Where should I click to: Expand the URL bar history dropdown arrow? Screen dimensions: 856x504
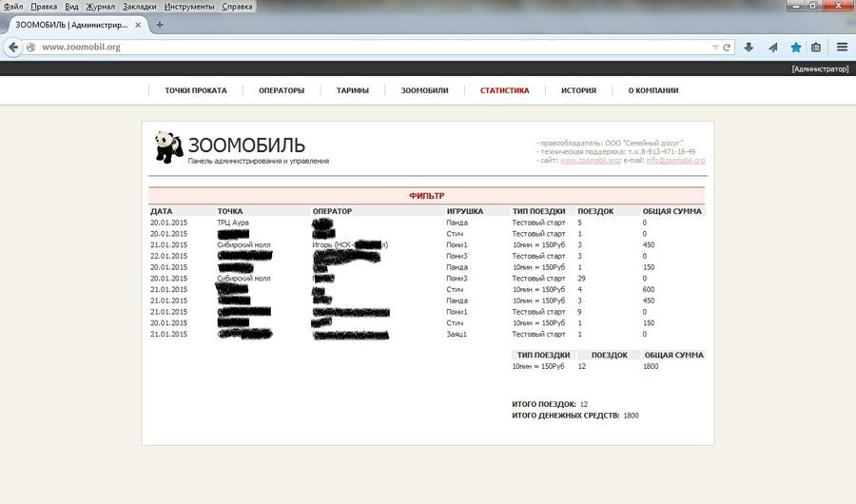[715, 47]
